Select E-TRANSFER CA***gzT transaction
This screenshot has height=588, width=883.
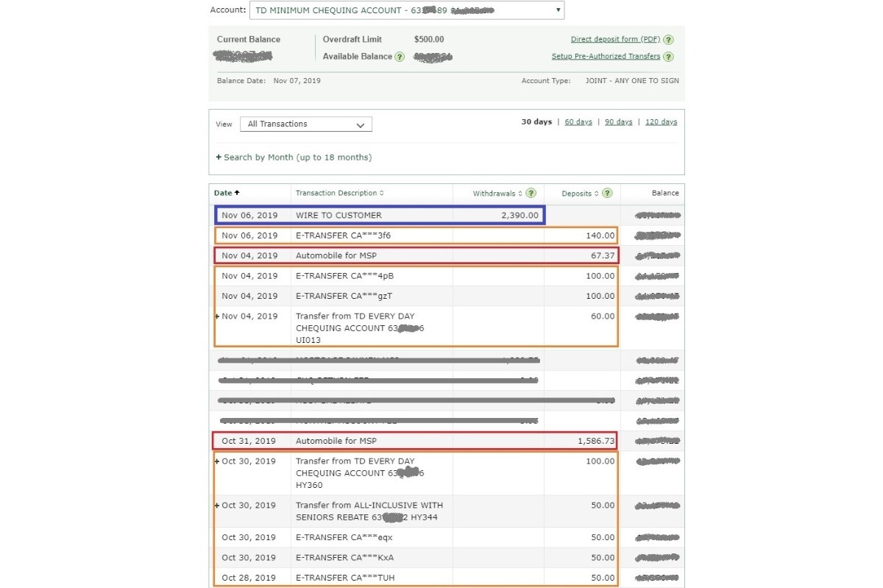tap(344, 296)
